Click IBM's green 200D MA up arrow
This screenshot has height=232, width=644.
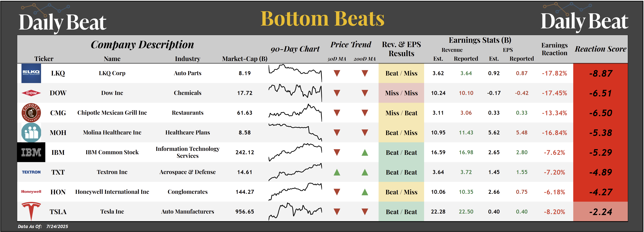pyautogui.click(x=365, y=152)
